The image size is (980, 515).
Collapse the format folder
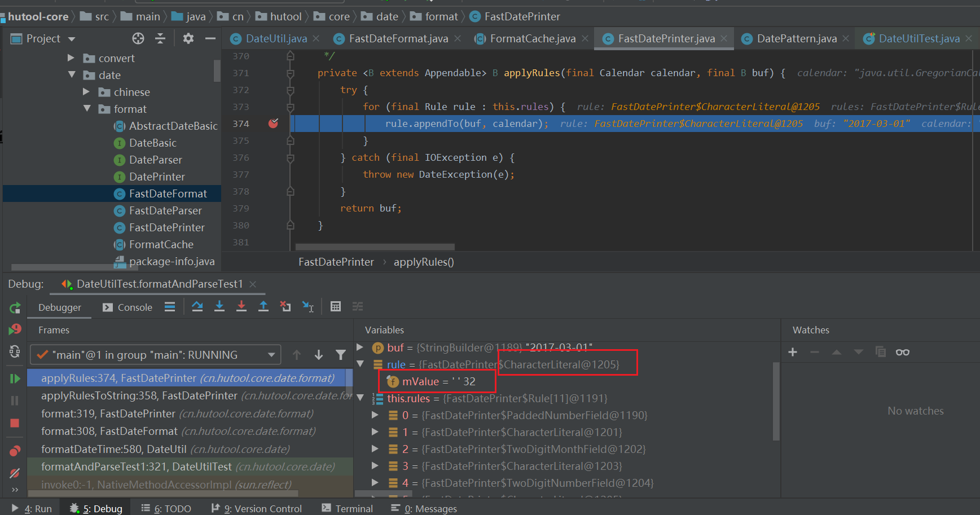pyautogui.click(x=87, y=108)
